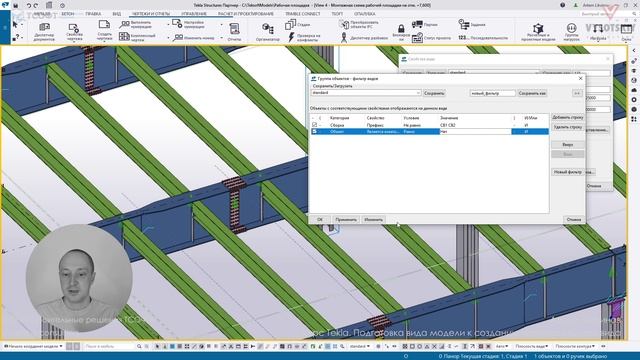The image size is (640, 360).
Task: Open Начало координат модели dropdown
Action: 33,346
